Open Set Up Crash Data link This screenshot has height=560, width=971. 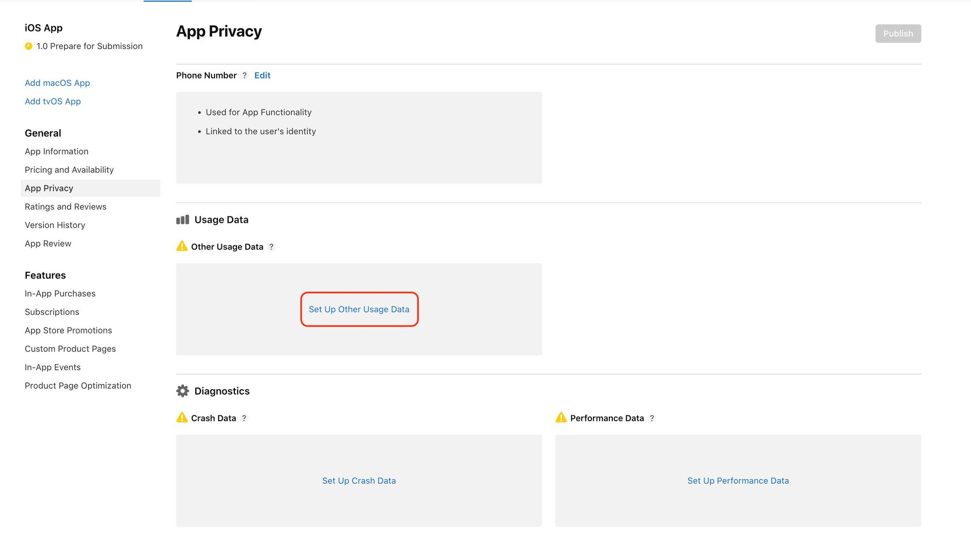[x=359, y=480]
